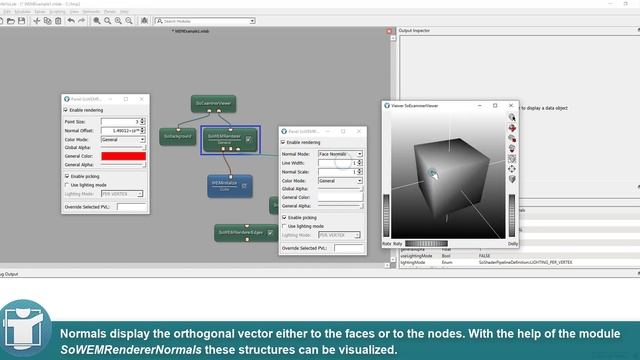Image resolution: width=640 pixels, height=360 pixels.
Task: Click the Normal Offset spinner arrows
Action: (x=142, y=131)
